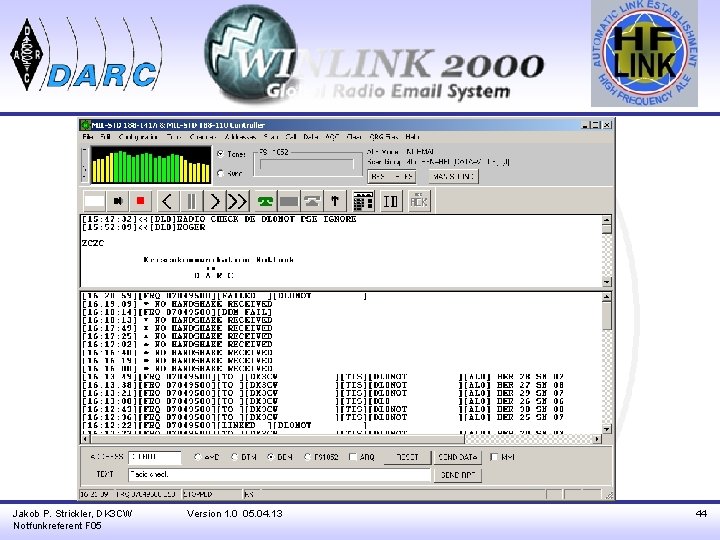Click into the ADDRESS input field
This screenshot has width=720, height=540.
click(155, 457)
